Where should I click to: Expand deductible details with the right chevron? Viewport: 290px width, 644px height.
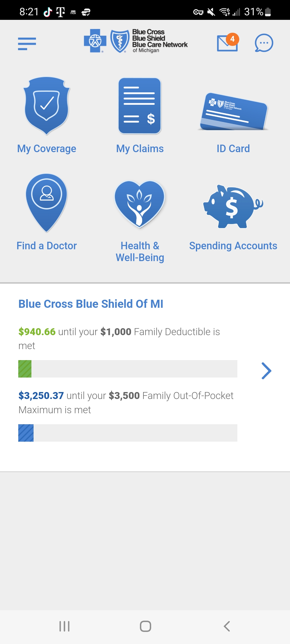tap(266, 371)
